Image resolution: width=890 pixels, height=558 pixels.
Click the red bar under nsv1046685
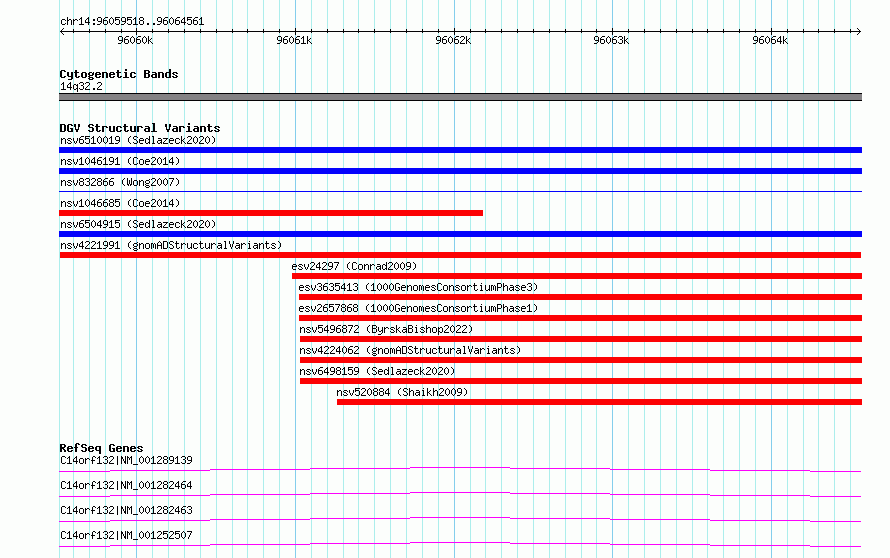click(271, 213)
